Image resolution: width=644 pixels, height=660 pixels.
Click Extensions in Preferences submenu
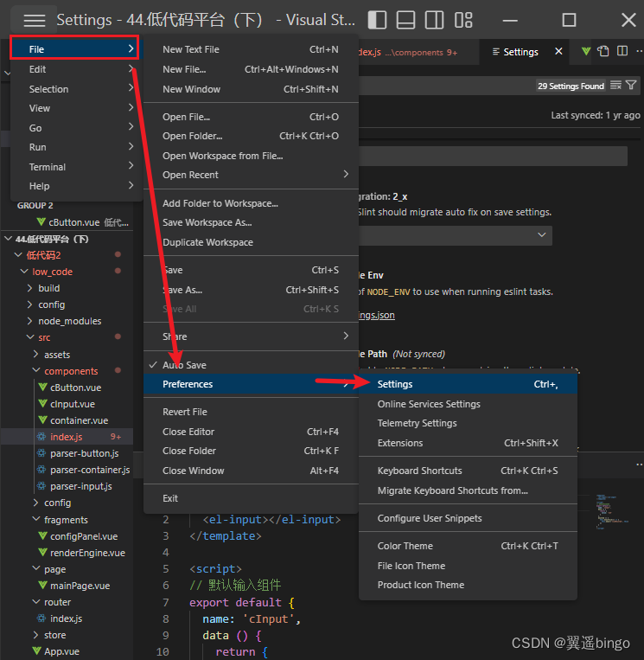click(x=468, y=443)
